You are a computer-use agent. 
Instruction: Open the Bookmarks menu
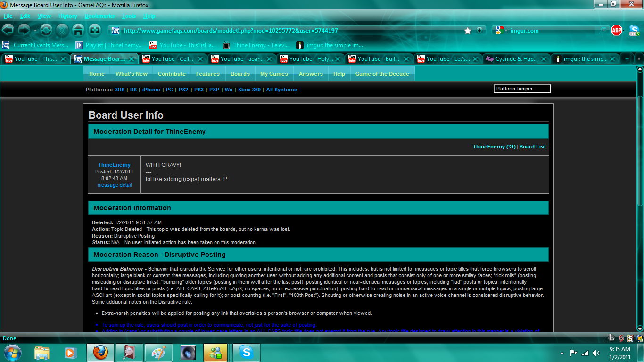pyautogui.click(x=99, y=16)
